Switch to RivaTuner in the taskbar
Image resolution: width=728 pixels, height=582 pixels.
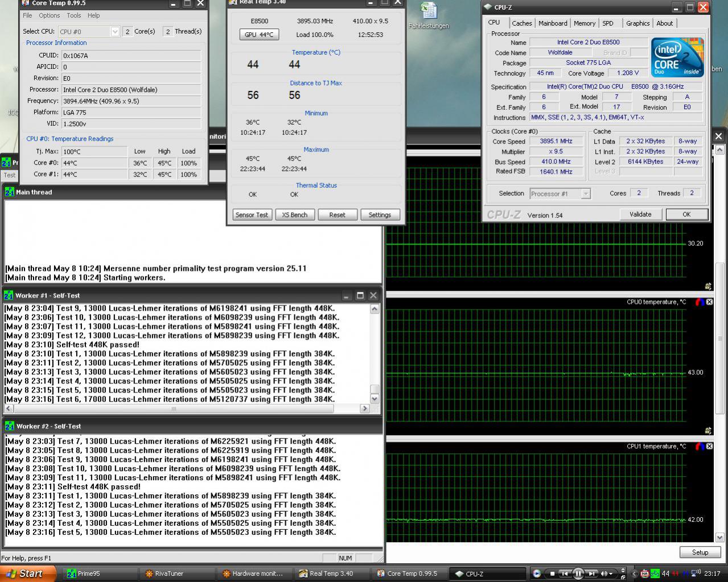(177, 573)
